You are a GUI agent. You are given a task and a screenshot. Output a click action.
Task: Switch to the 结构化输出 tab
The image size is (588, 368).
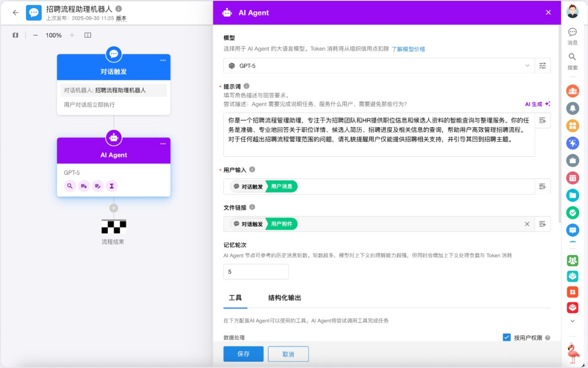coord(285,297)
